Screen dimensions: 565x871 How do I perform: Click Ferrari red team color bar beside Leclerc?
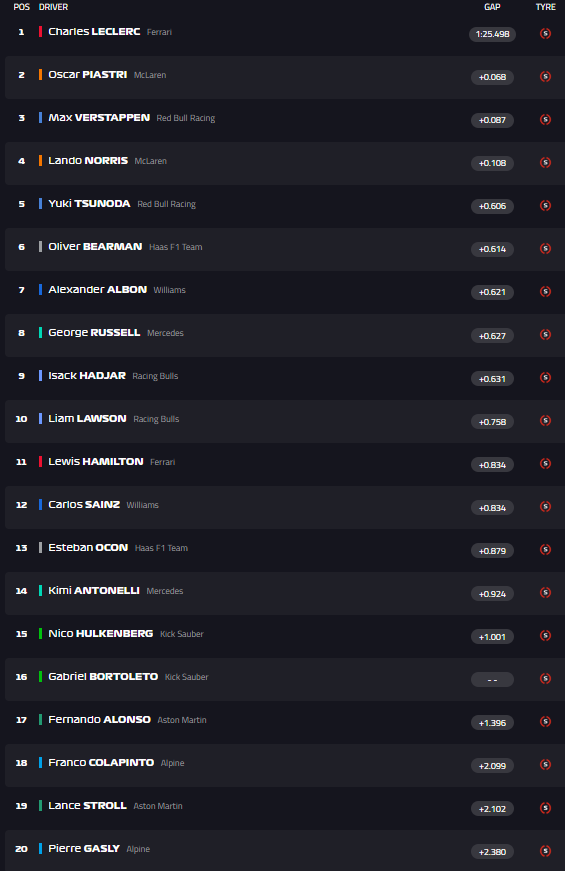pyautogui.click(x=41, y=32)
